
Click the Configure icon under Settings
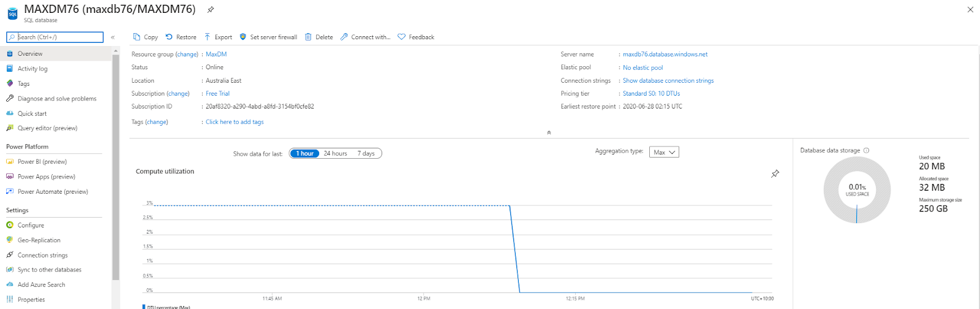coord(10,225)
